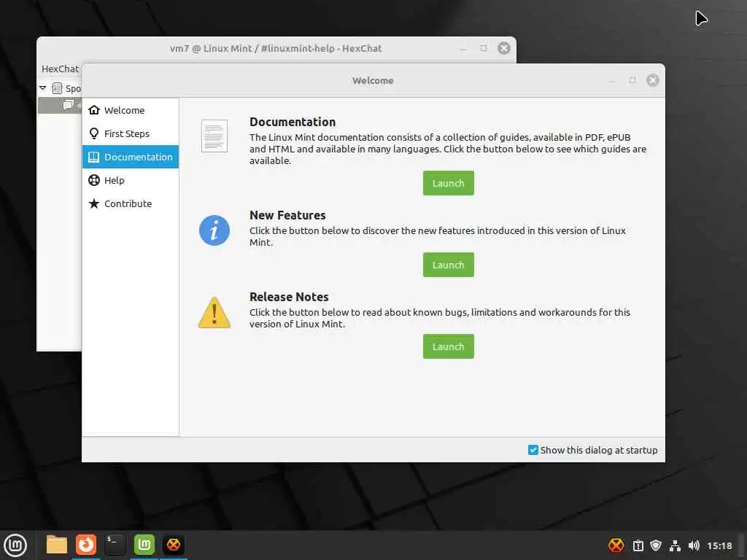747x560 pixels.
Task: Close the Welcome window
Action: point(653,80)
